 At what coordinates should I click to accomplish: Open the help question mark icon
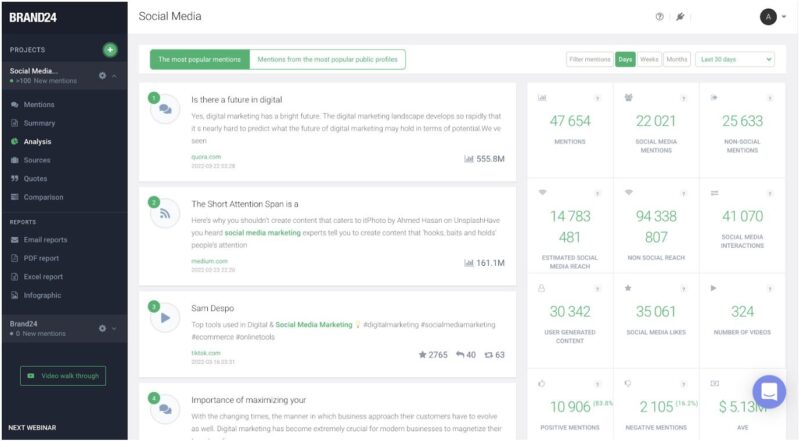coord(659,17)
